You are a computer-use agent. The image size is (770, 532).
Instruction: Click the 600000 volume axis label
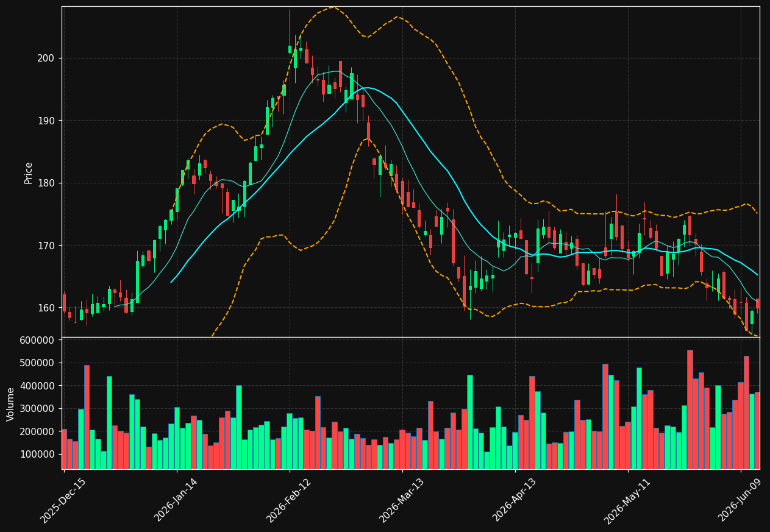point(38,340)
